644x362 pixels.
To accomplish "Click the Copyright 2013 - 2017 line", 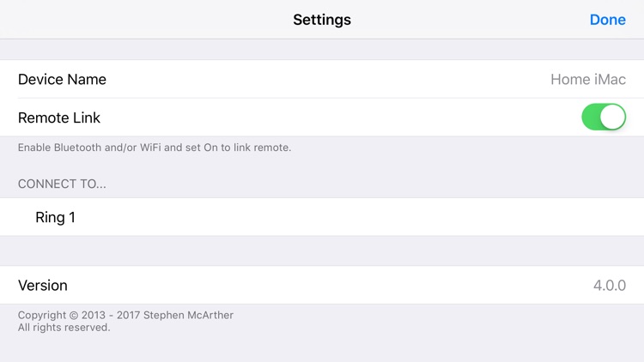I will point(125,315).
